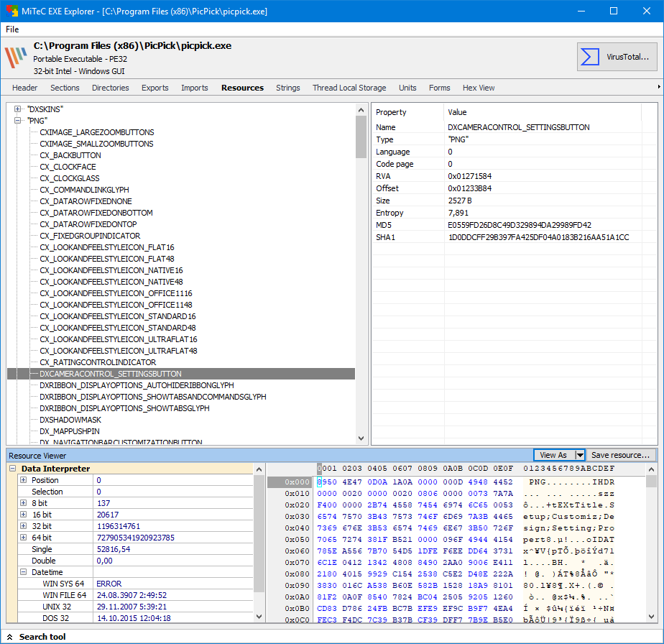The height and width of the screenshot is (644, 664).
Task: Click the MD5 hash value
Action: pyautogui.click(x=520, y=225)
